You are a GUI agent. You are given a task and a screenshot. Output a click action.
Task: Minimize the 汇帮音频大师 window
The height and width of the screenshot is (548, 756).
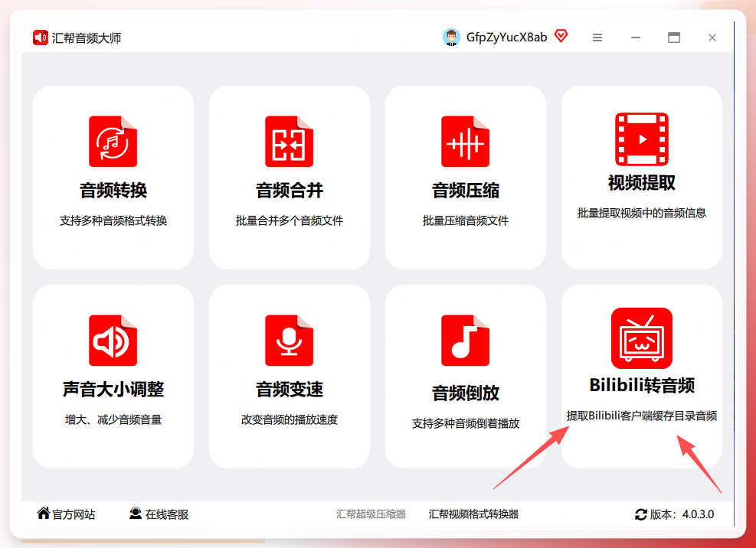(636, 38)
